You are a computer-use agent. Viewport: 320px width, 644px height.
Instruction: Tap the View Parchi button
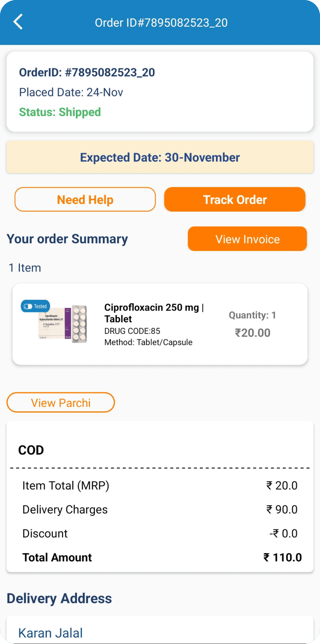(61, 403)
